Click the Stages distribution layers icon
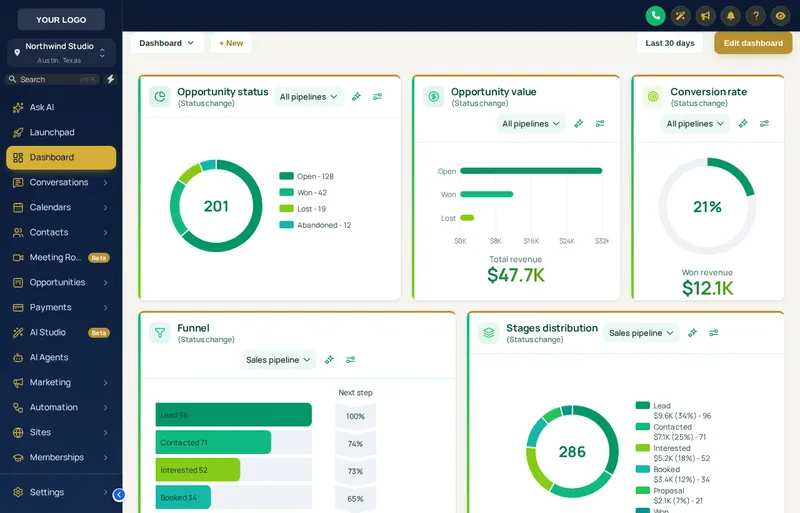The image size is (800, 513). pyautogui.click(x=489, y=333)
